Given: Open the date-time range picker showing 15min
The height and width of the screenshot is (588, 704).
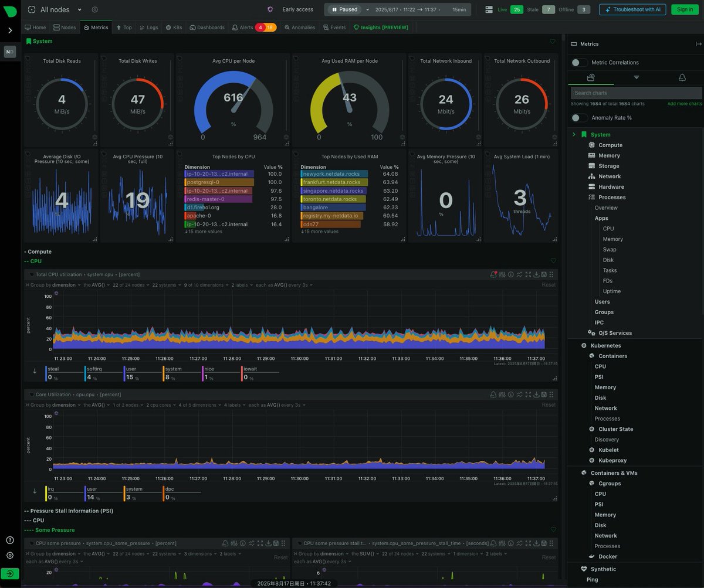Looking at the screenshot, I should pos(421,9).
